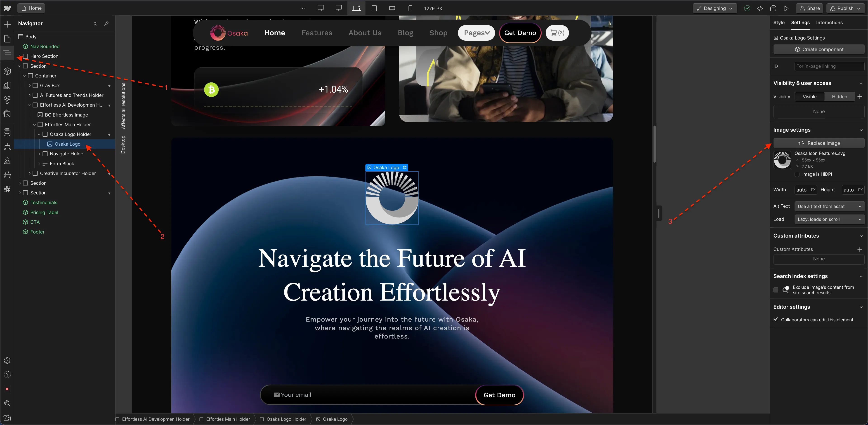
Task: Click the Preview play icon
Action: (786, 8)
